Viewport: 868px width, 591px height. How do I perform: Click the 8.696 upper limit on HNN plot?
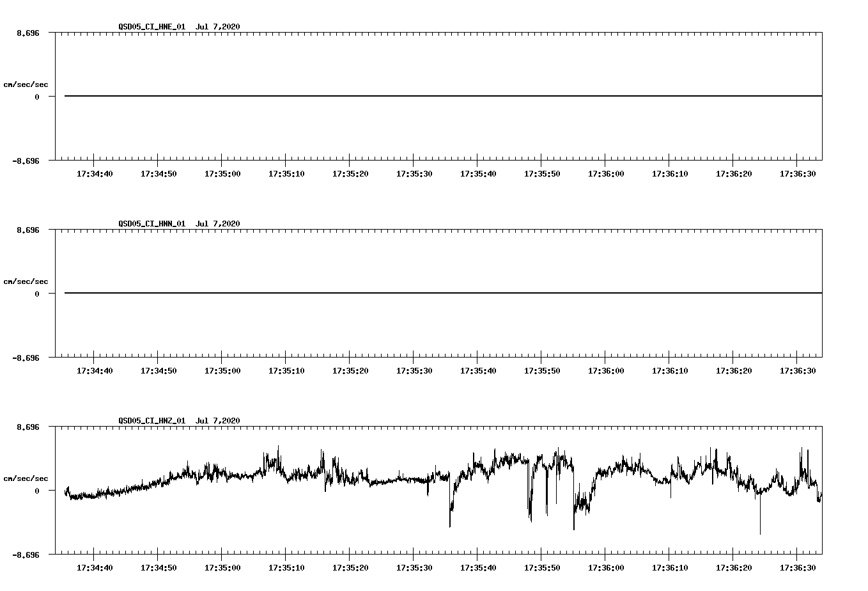pos(28,230)
